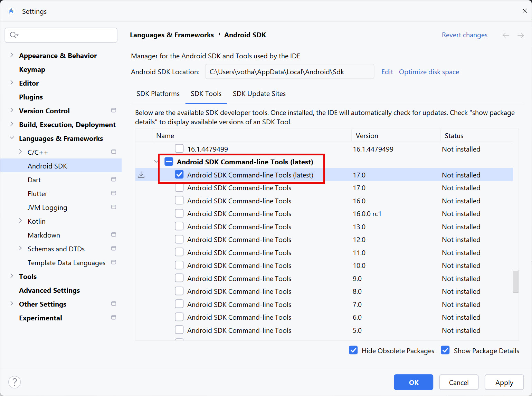Toggle the Android SDK Command-line Tools (latest) group checkbox
The height and width of the screenshot is (396, 532).
coord(169,162)
